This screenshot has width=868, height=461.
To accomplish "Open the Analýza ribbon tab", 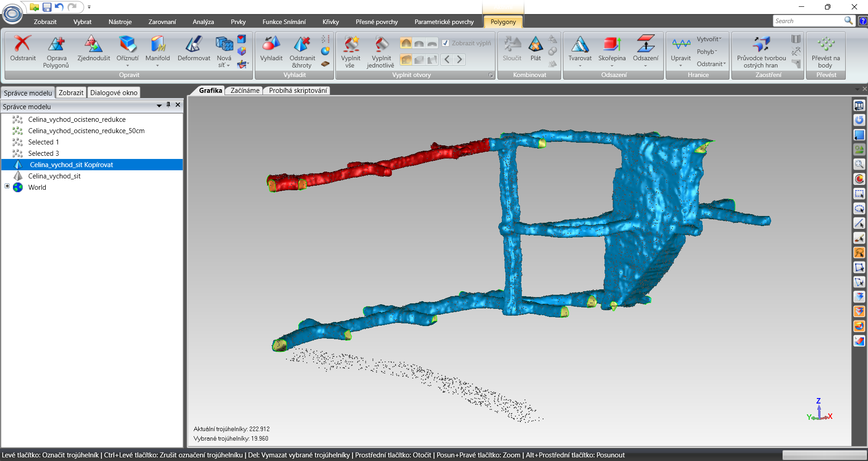I will [x=203, y=22].
